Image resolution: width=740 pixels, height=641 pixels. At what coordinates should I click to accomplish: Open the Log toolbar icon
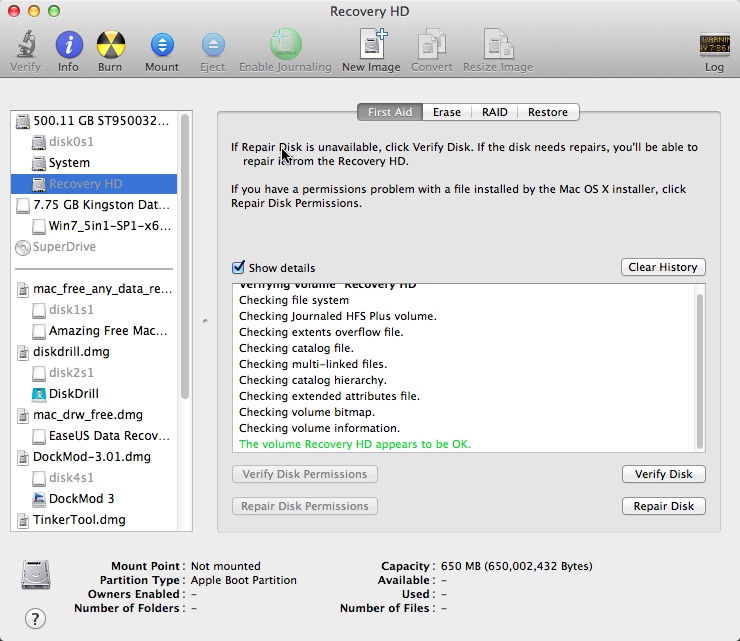tap(714, 45)
